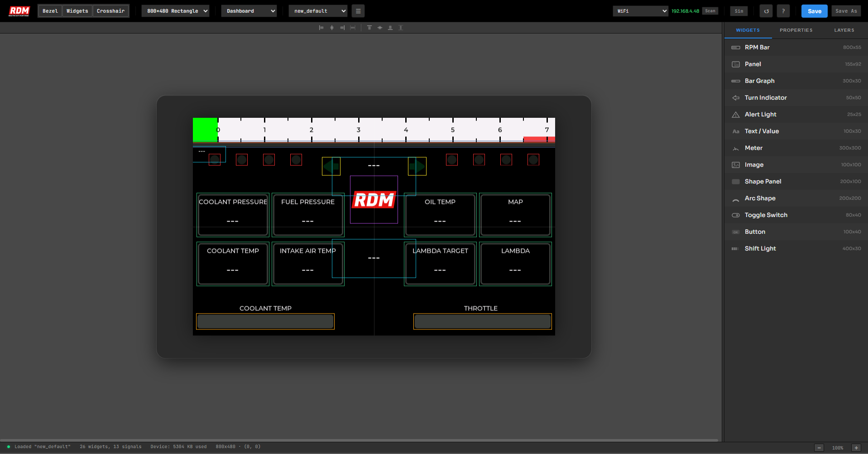This screenshot has height=454, width=868.
Task: Toggle the Crosshair guide option
Action: point(110,11)
